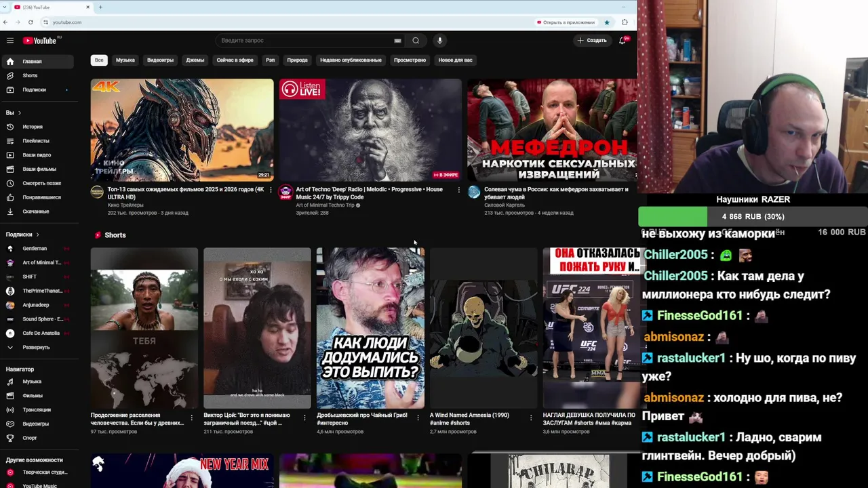868x488 pixels.
Task: Expand subscriptions with Развернуть
Action: pos(37,347)
